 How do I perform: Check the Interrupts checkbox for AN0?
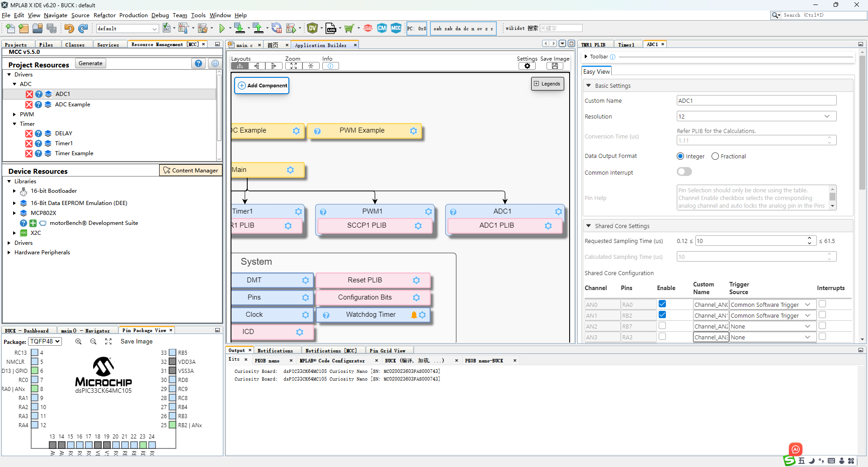coord(822,304)
